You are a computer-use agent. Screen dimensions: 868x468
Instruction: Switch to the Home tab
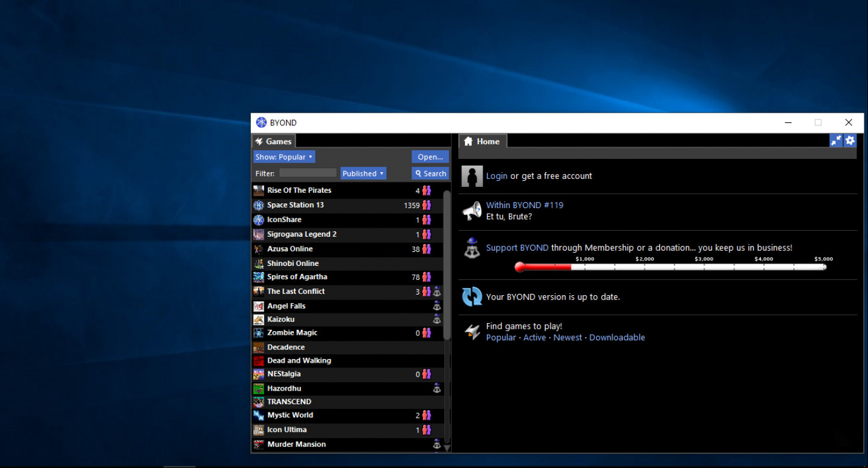483,141
